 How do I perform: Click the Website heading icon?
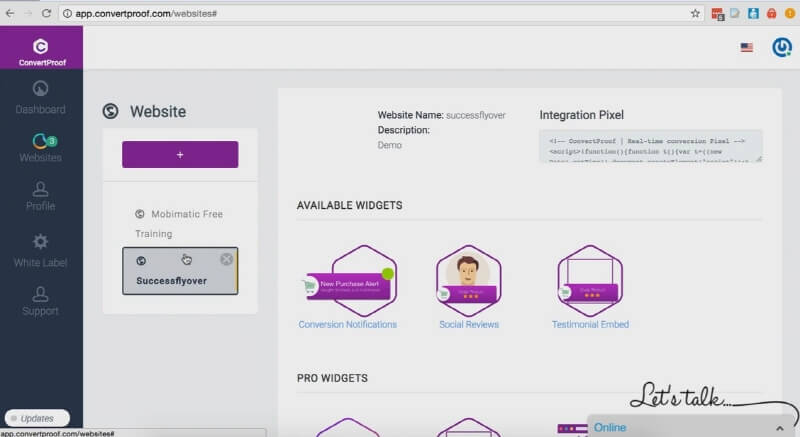click(x=110, y=111)
